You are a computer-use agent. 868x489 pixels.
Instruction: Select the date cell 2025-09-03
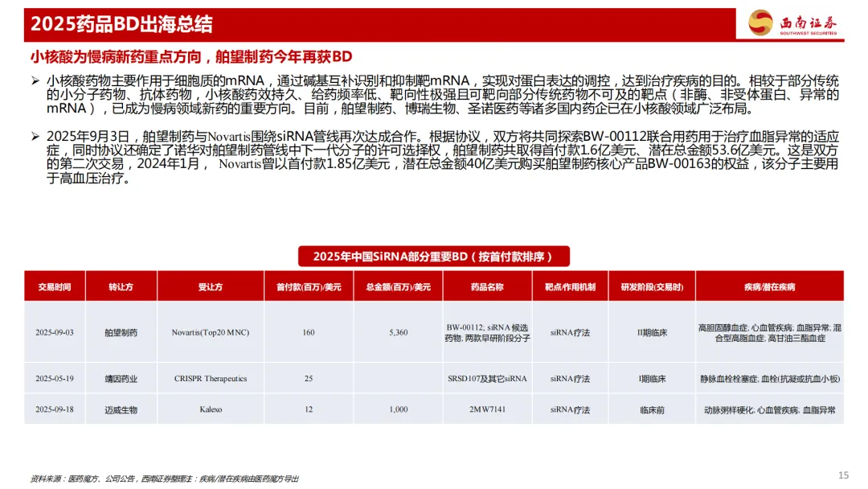pyautogui.click(x=55, y=332)
